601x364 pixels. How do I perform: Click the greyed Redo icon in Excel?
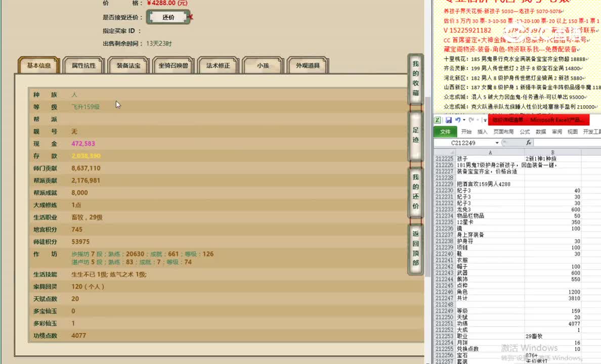471,120
